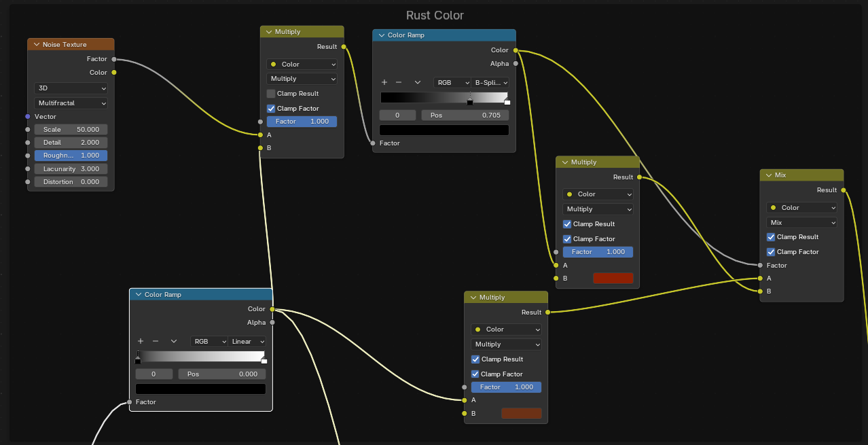The height and width of the screenshot is (445, 868).
Task: Disable Clamp Factor in the Mix node
Action: click(771, 252)
